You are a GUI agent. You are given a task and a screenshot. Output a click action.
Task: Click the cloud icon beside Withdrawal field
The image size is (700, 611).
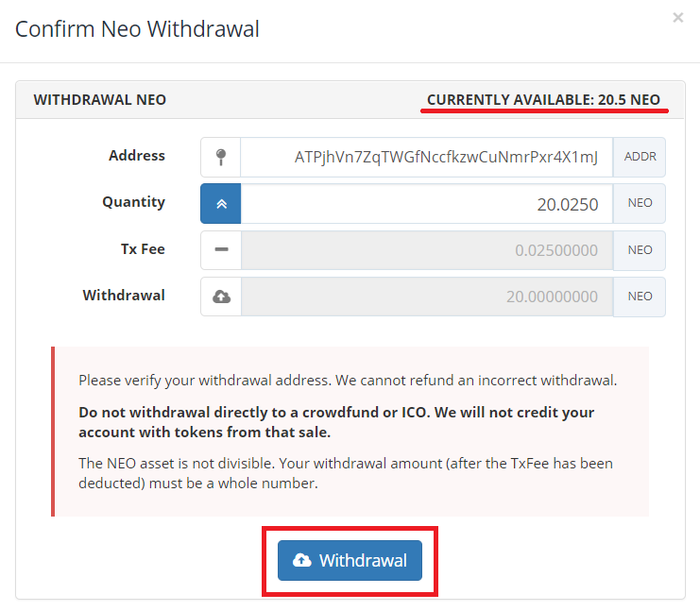click(220, 297)
